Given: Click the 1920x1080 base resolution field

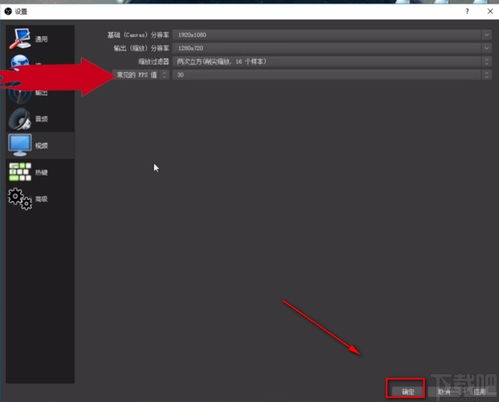Looking at the screenshot, I should 332,35.
